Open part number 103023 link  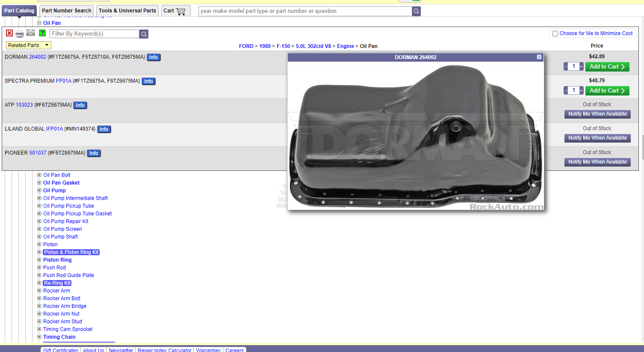[24, 105]
